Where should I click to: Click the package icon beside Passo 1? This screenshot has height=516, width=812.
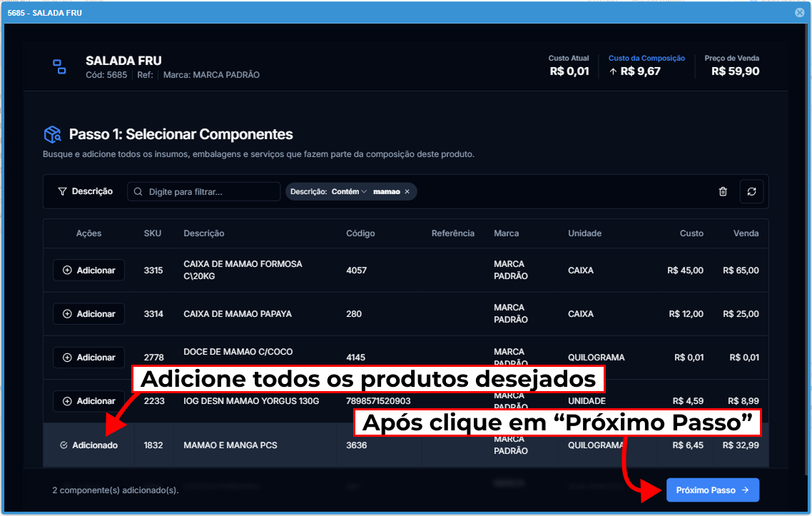click(53, 134)
